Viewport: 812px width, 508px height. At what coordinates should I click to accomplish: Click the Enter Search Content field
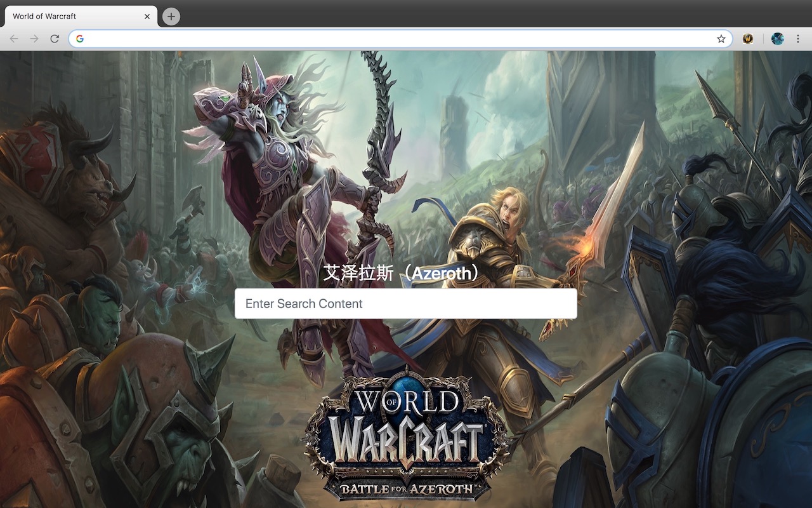pyautogui.click(x=406, y=304)
